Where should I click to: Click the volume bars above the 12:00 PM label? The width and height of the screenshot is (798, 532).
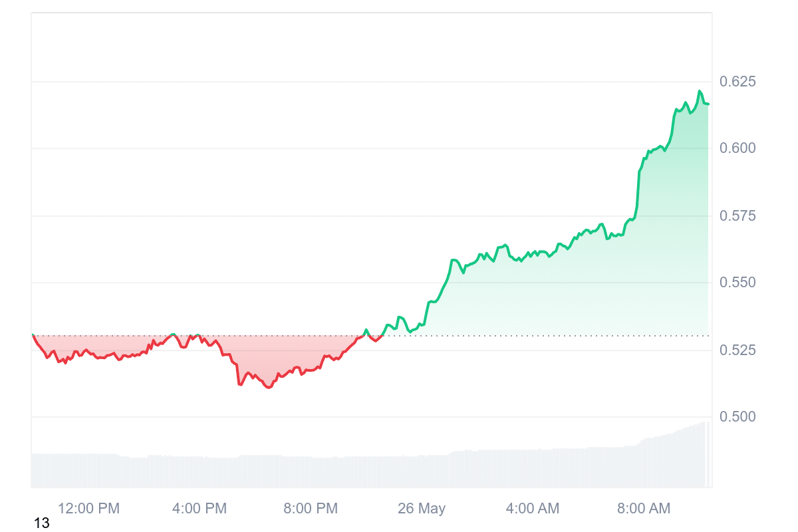(x=88, y=470)
